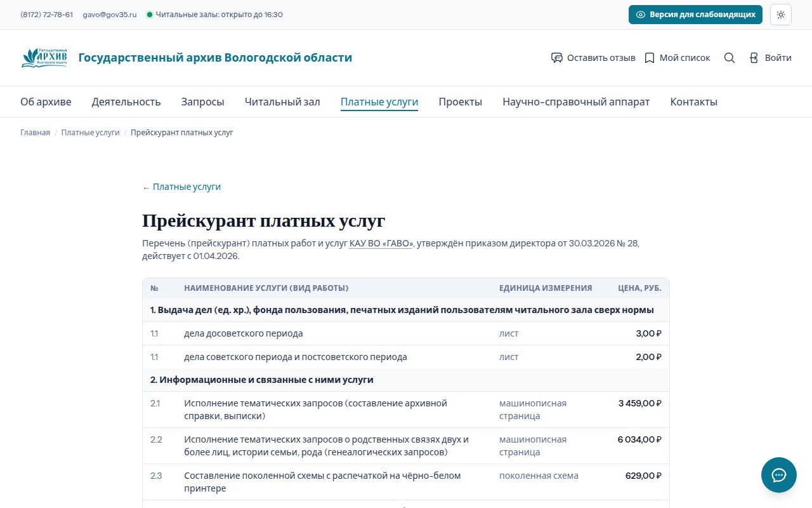
Task: Click the price '3 459,00 ₽'
Action: pos(640,403)
